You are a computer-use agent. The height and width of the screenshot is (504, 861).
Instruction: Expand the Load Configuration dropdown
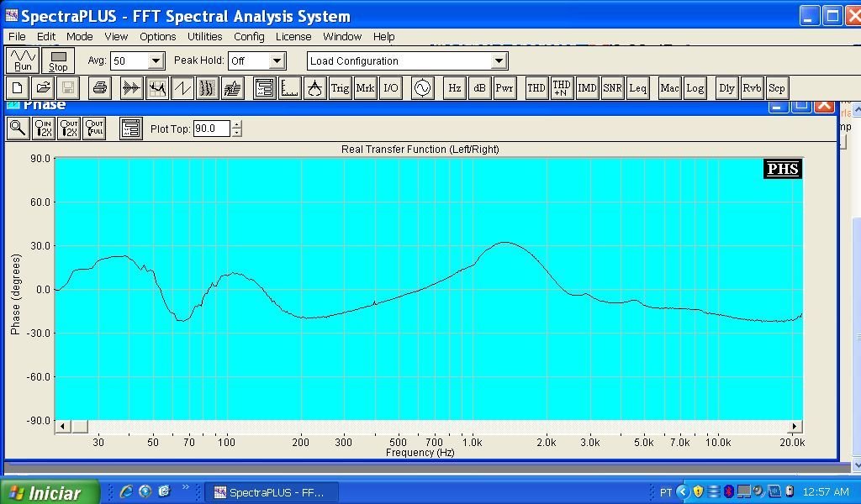pyautogui.click(x=499, y=61)
